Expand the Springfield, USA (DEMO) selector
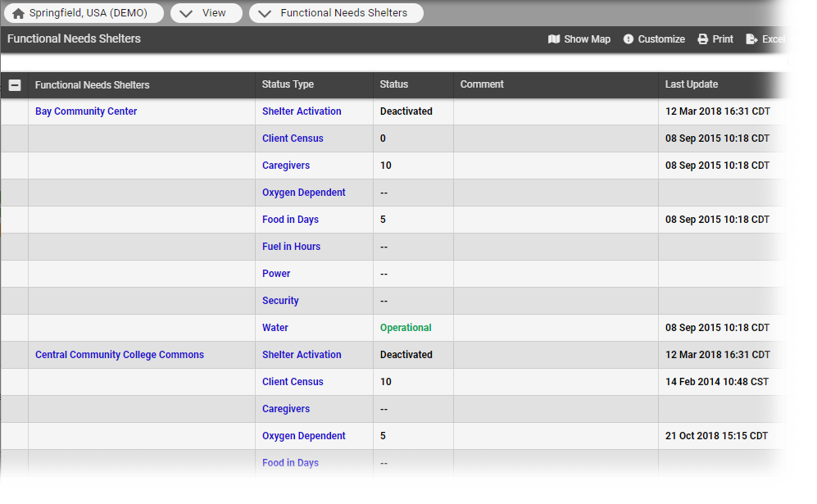The width and height of the screenshot is (817, 504). pos(83,12)
